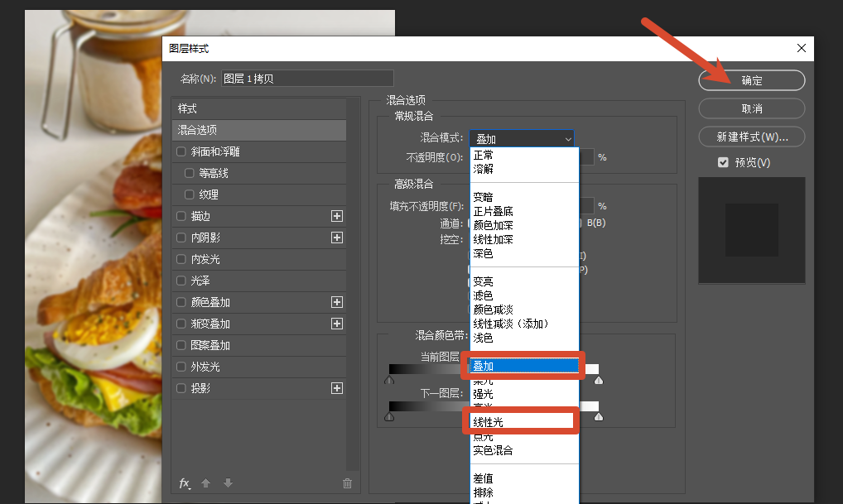
Task: Enable the 斜面和浮雕 checkbox
Action: pos(181,151)
